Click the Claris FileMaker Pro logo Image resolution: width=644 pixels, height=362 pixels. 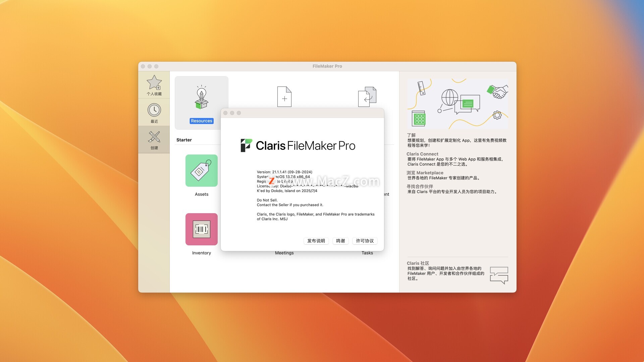click(298, 145)
